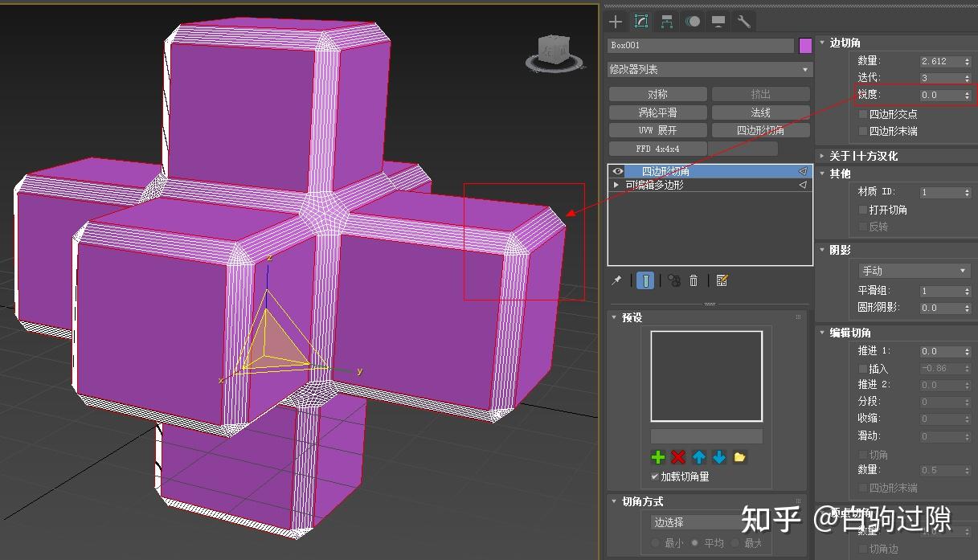
Task: Uncheck the 加载切角量 checkbox
Action: 653,476
